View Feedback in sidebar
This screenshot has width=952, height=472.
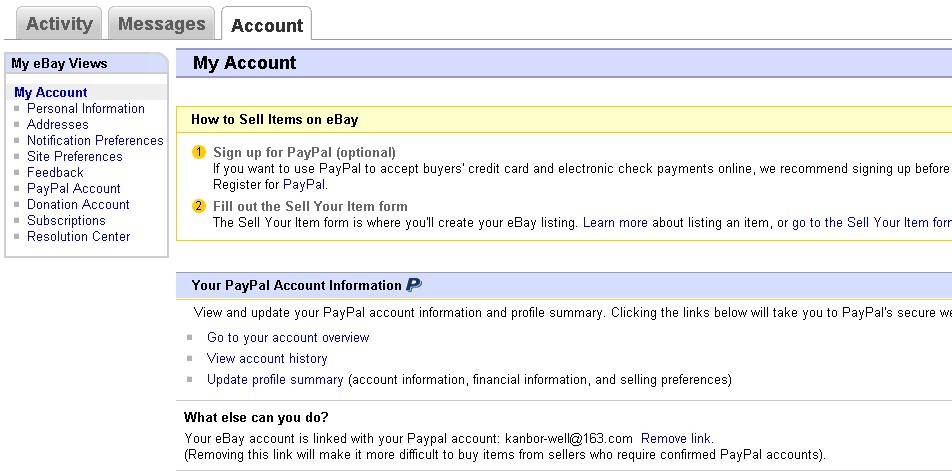pyautogui.click(x=55, y=172)
